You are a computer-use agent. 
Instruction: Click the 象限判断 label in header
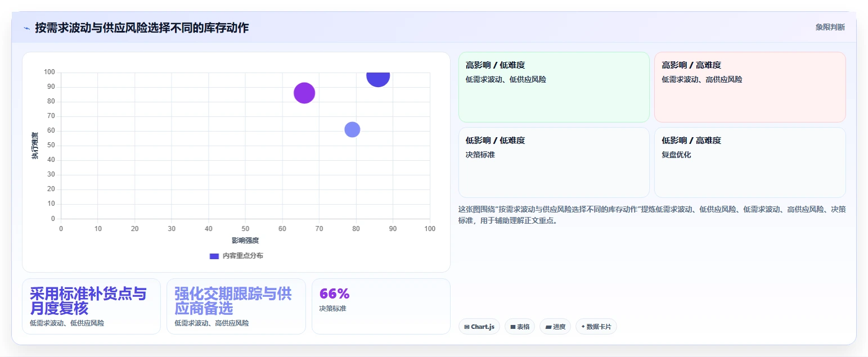[x=830, y=27]
